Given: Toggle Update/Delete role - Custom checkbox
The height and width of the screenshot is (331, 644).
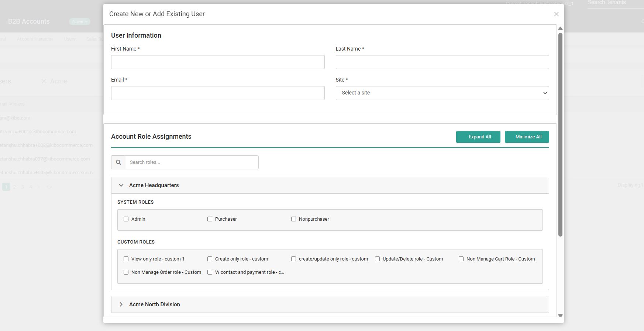Looking at the screenshot, I should 378,259.
